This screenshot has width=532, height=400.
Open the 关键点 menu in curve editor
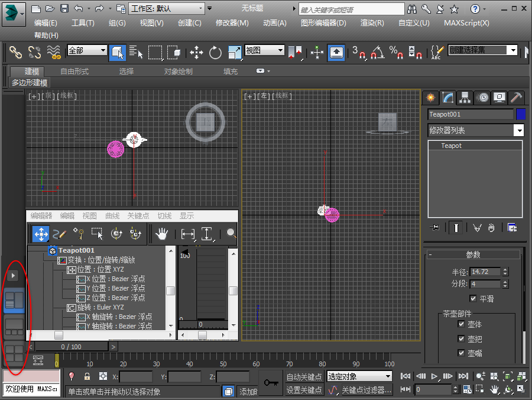pos(138,215)
